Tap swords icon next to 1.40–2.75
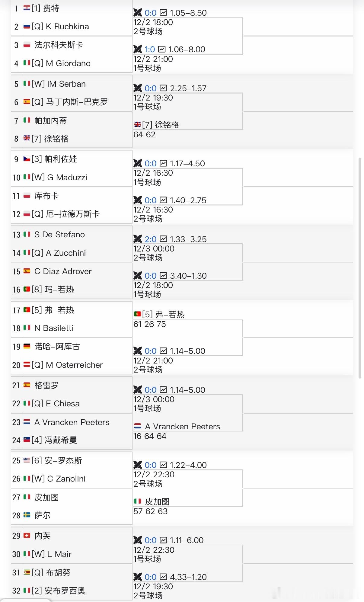 (138, 200)
